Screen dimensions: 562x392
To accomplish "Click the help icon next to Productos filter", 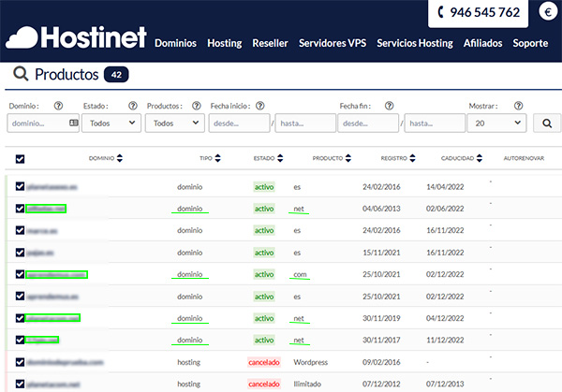I will (x=197, y=106).
